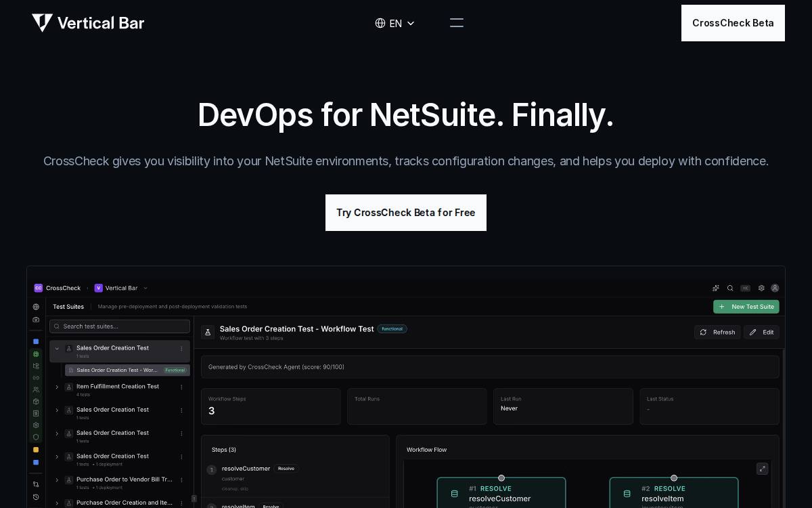Click the keyboard shortcut badge in header
The height and width of the screenshot is (508, 812).
coord(746,288)
